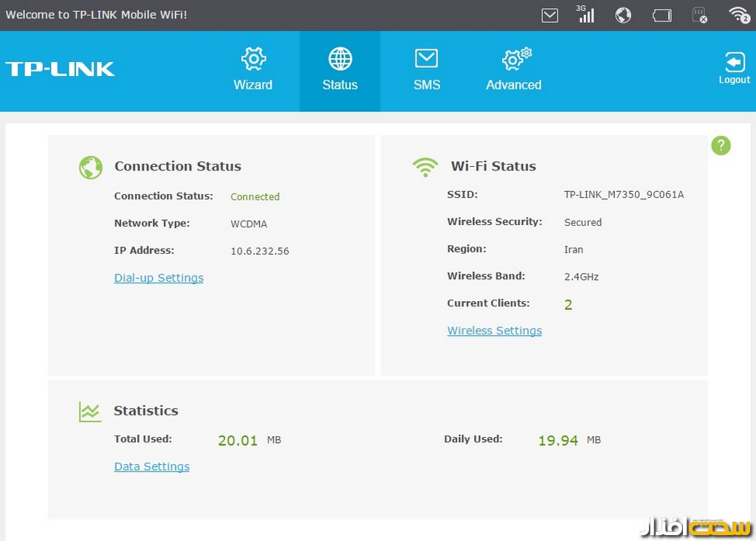Screen dimensions: 756x541
Task: Click the Daily Used value 19.94
Action: [558, 440]
